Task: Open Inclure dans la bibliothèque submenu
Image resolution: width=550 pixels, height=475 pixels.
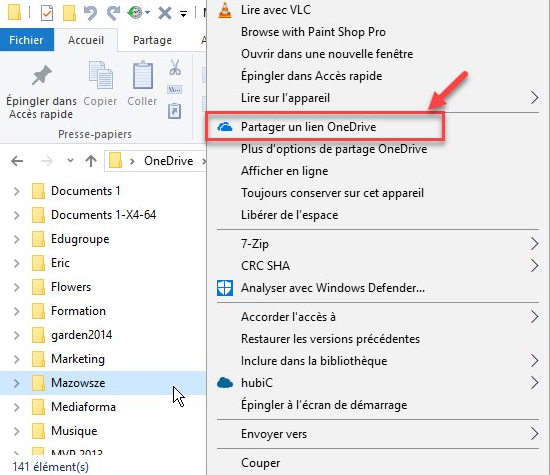Action: tap(378, 361)
